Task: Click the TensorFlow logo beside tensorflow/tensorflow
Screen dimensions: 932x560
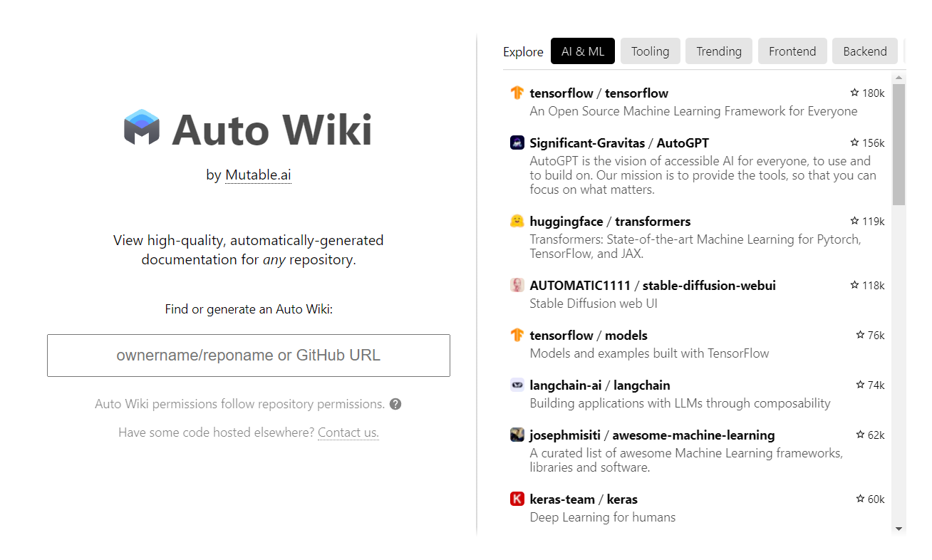Action: point(517,93)
